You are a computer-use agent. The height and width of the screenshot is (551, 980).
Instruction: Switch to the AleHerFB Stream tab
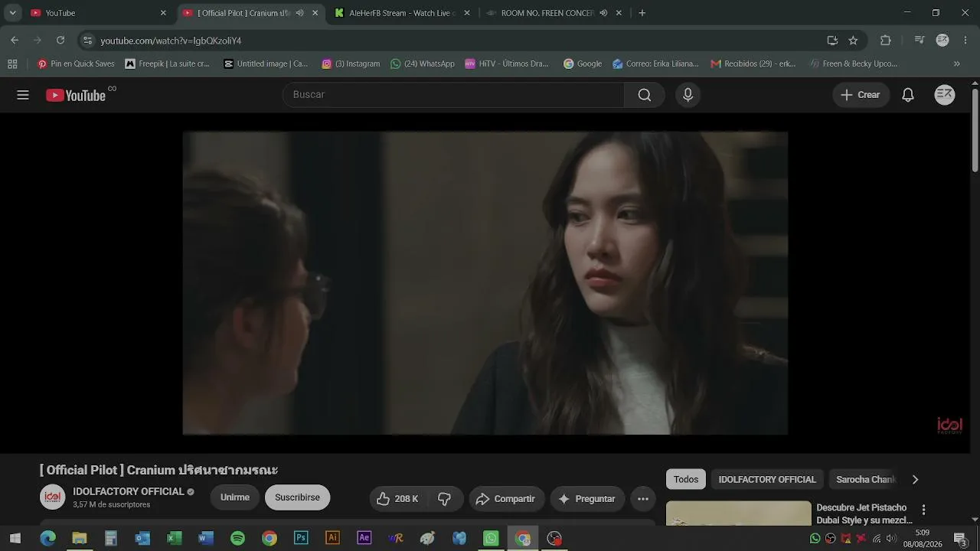[403, 13]
